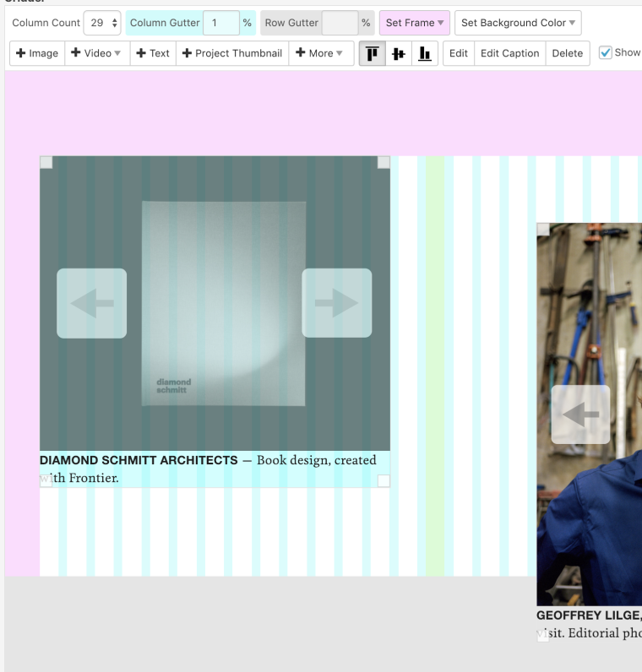642x672 pixels.
Task: Focus the Row Gutter input field
Action: point(340,23)
